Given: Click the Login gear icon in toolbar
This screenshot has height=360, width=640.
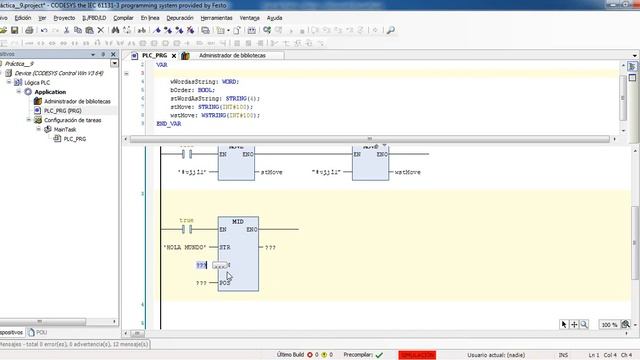Looking at the screenshot, I should point(267,30).
